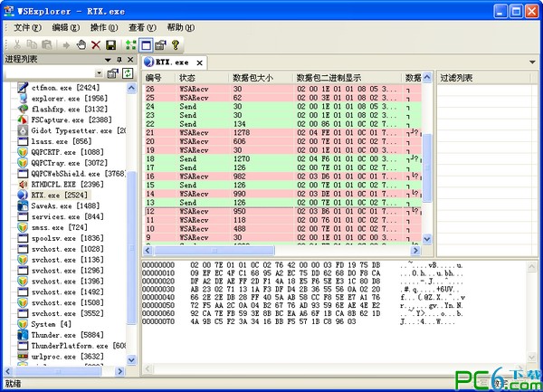Viewport: 543px width, 392px height.
Task: Click the yellow question mark help icon
Action: click(x=175, y=44)
